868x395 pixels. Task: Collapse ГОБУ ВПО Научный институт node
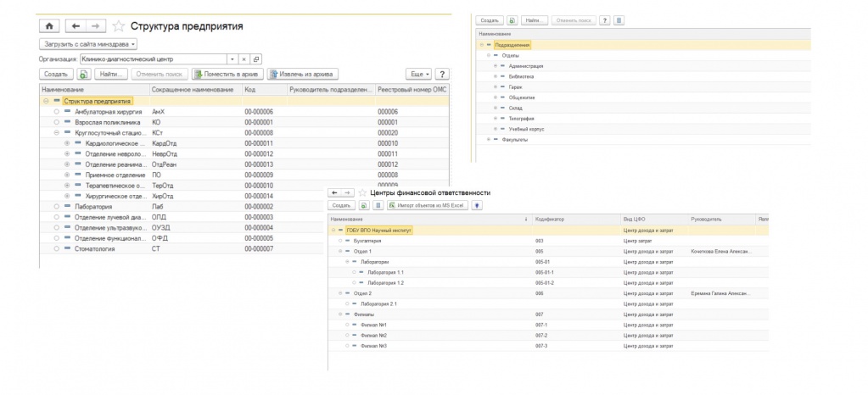(333, 231)
